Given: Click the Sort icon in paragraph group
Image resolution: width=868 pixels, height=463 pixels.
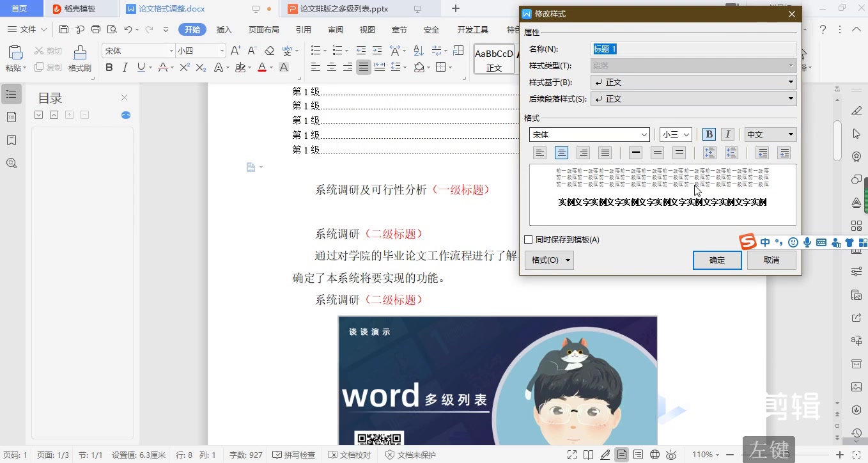Looking at the screenshot, I should (419, 51).
